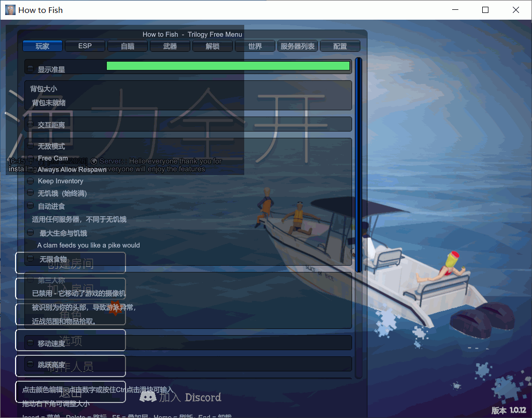Click the How to Fish app icon
This screenshot has width=532, height=418.
[10, 10]
